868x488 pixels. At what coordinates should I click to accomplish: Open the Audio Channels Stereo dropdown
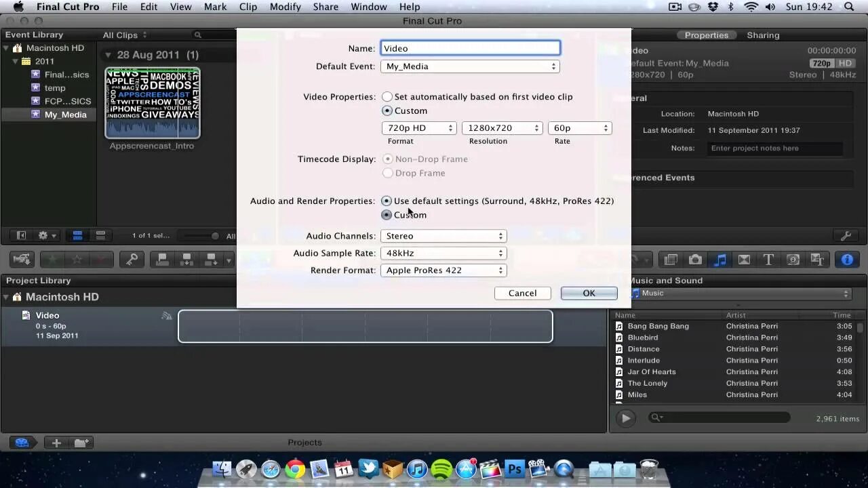tap(443, 236)
